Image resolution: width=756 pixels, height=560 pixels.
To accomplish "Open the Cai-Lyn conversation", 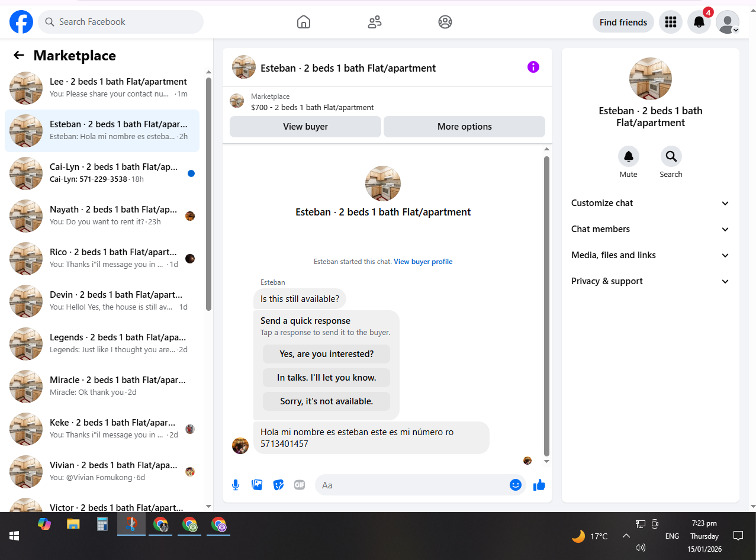I will 102,173.
